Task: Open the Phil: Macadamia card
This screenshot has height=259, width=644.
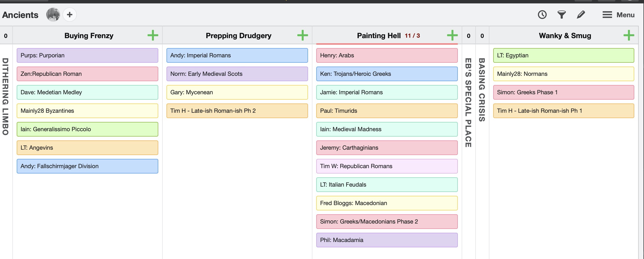Action: click(387, 240)
